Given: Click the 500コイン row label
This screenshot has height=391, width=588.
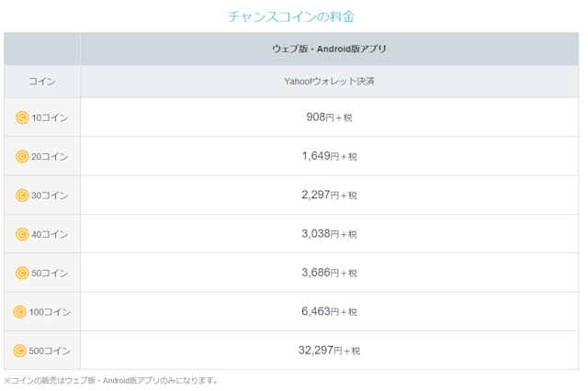Looking at the screenshot, I should [50, 351].
